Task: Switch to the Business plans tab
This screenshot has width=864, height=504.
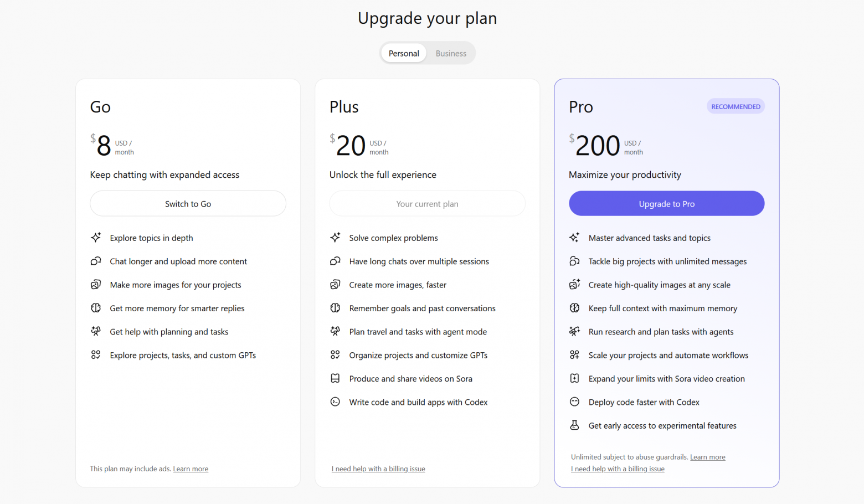Action: pos(451,54)
